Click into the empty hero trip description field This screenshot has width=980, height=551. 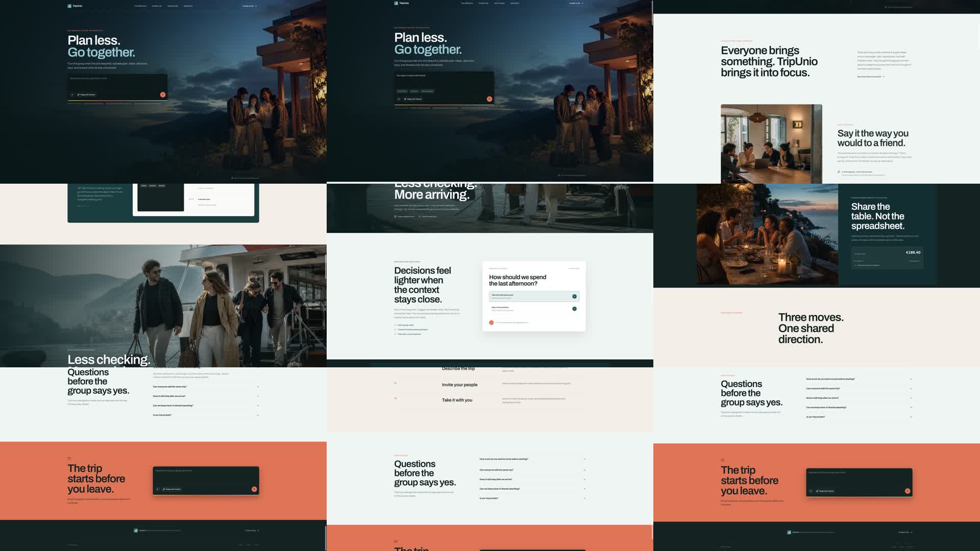[x=117, y=82]
